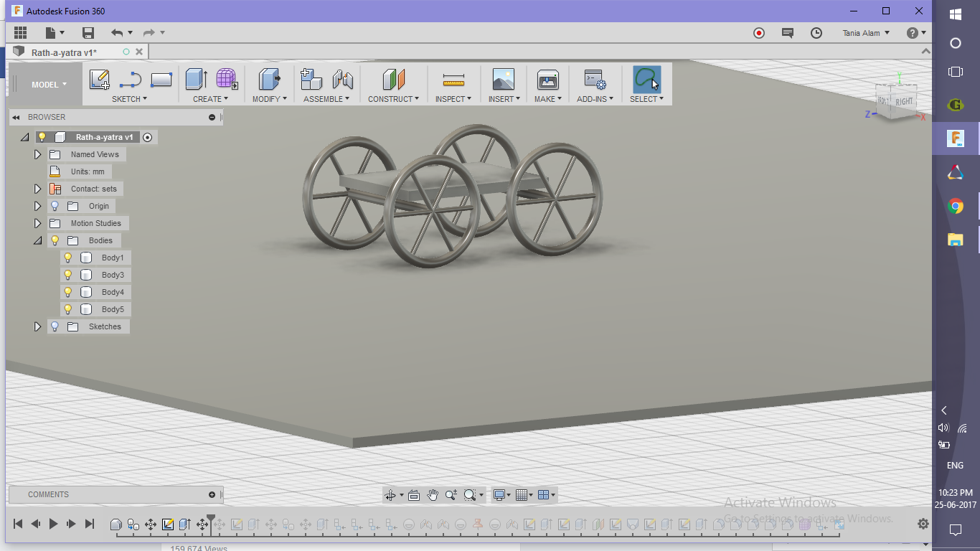
Task: Choose the Offset Plane construct tool
Action: coord(394,80)
